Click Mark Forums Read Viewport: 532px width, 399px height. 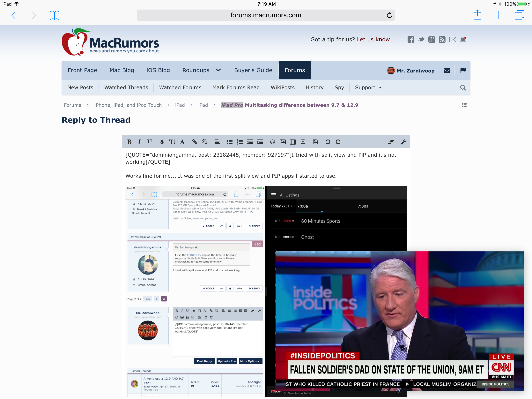click(x=236, y=87)
